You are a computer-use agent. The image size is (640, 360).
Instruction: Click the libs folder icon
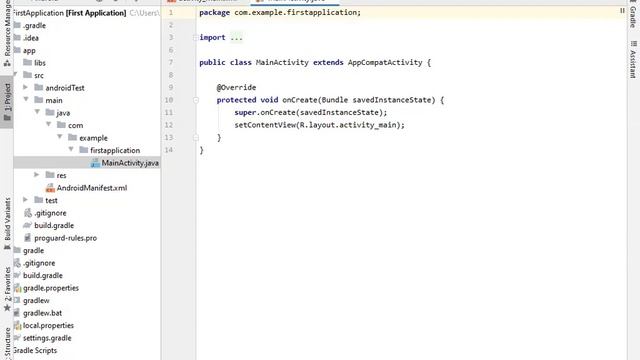(28, 62)
